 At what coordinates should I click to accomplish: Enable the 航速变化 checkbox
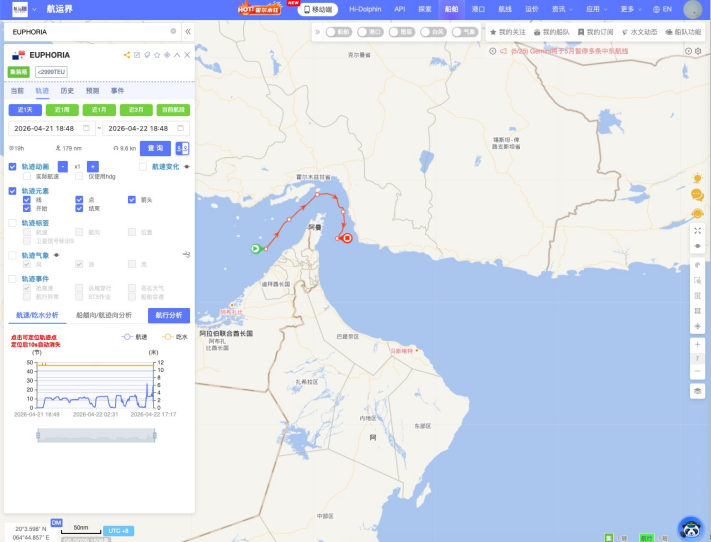point(143,166)
